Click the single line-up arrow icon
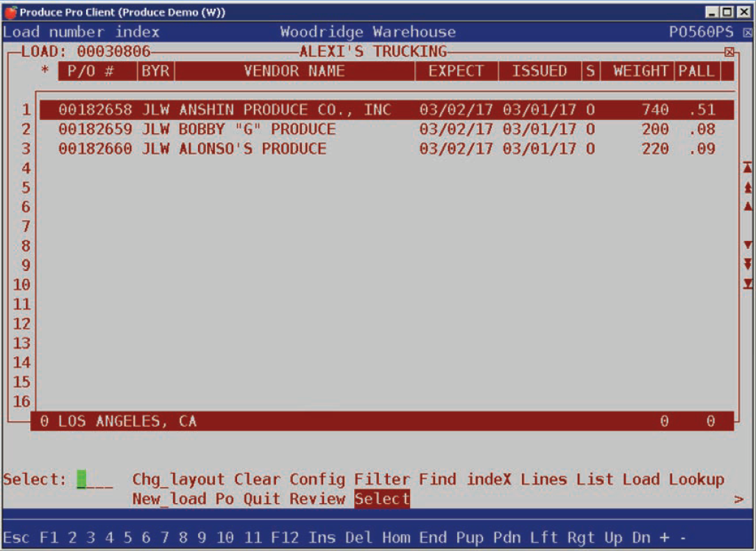 747,206
